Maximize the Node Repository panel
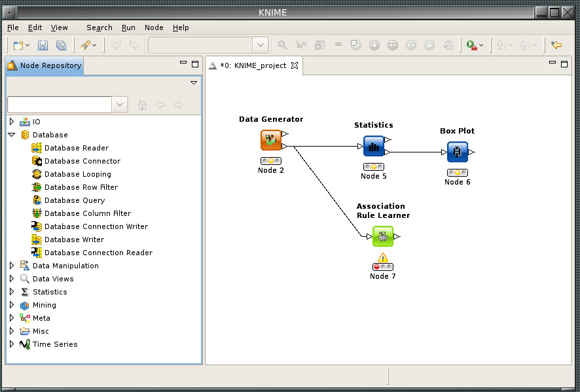The height and width of the screenshot is (392, 580). pyautogui.click(x=195, y=64)
